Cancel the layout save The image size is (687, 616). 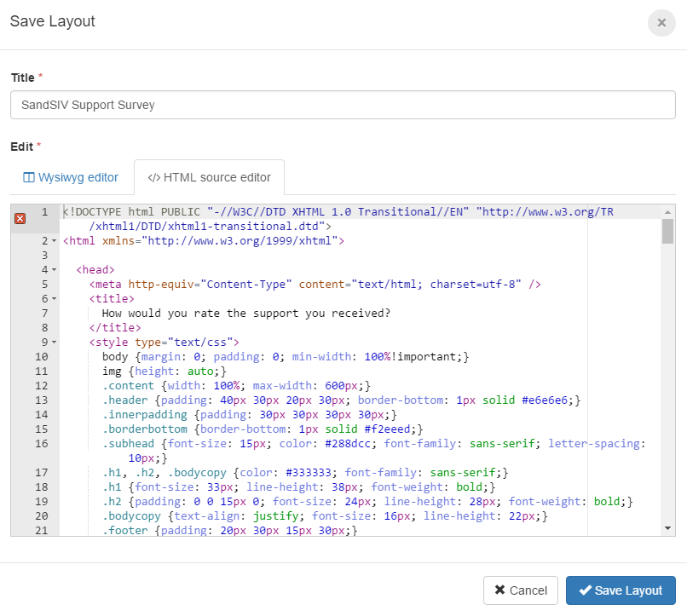521,590
